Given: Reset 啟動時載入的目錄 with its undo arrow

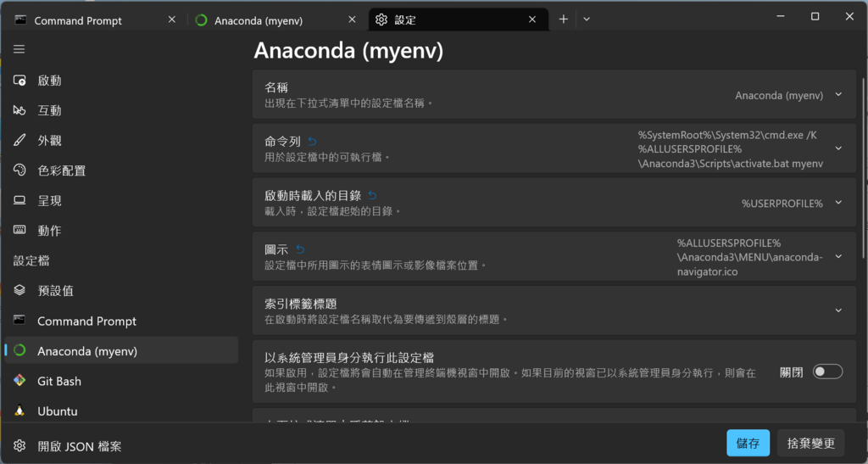Looking at the screenshot, I should pos(373,195).
